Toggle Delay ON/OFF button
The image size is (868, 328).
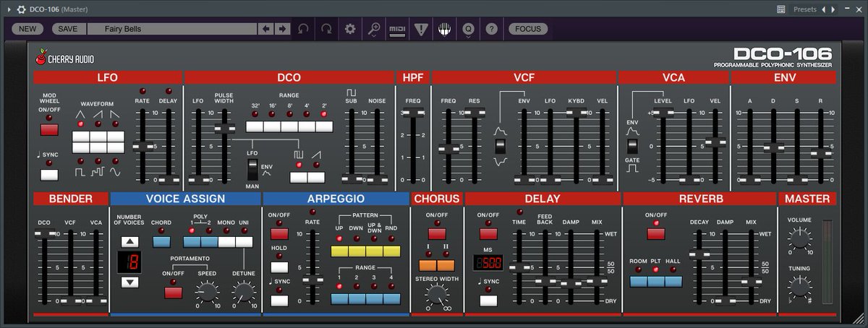(488, 233)
